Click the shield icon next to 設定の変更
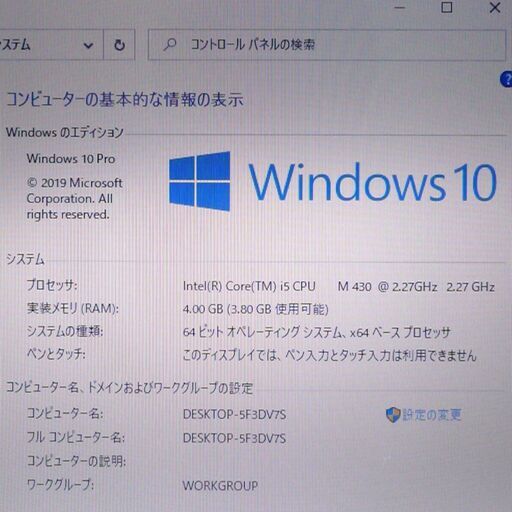The image size is (512, 512). coord(393,415)
